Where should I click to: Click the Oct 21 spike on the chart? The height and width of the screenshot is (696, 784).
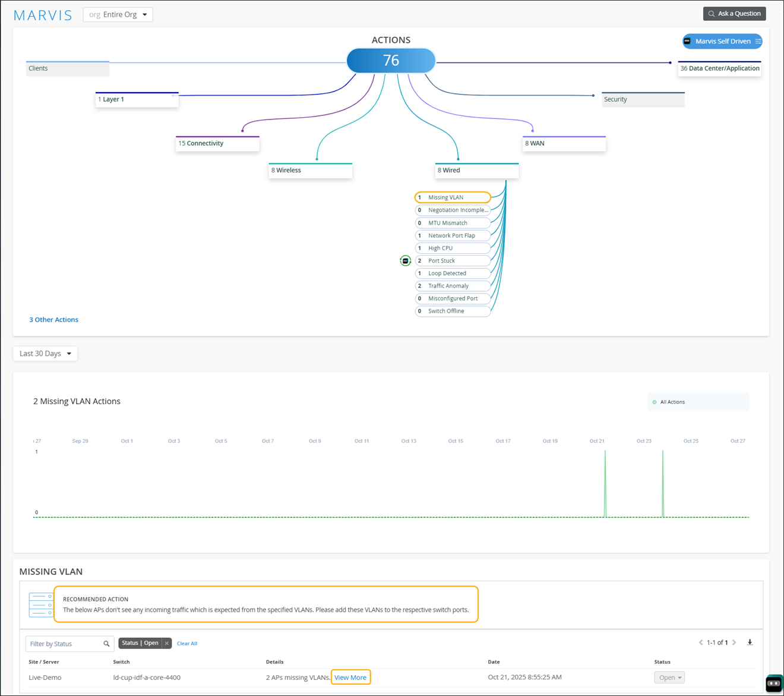point(605,484)
